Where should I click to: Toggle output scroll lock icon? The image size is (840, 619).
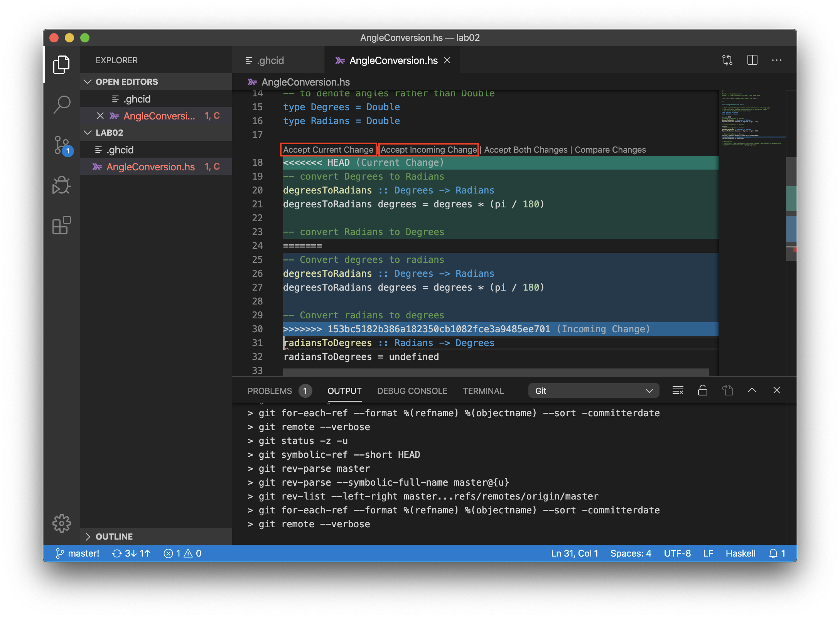point(702,390)
